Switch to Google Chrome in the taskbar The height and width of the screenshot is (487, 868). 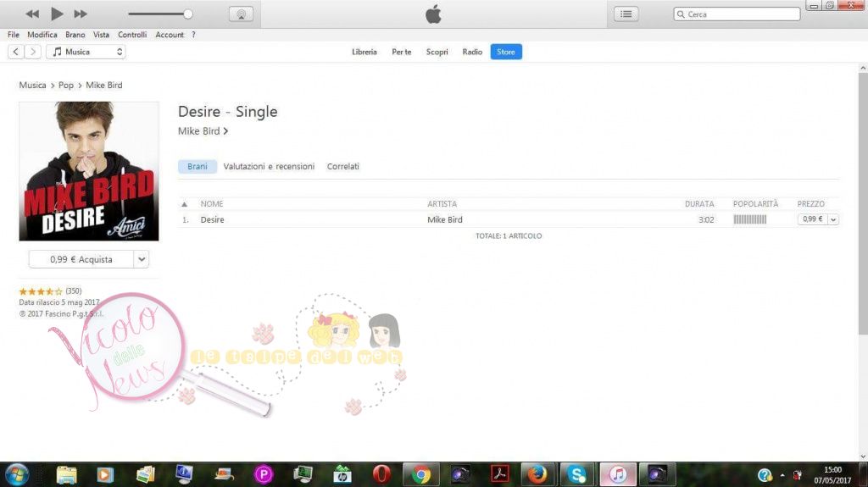[421, 475]
